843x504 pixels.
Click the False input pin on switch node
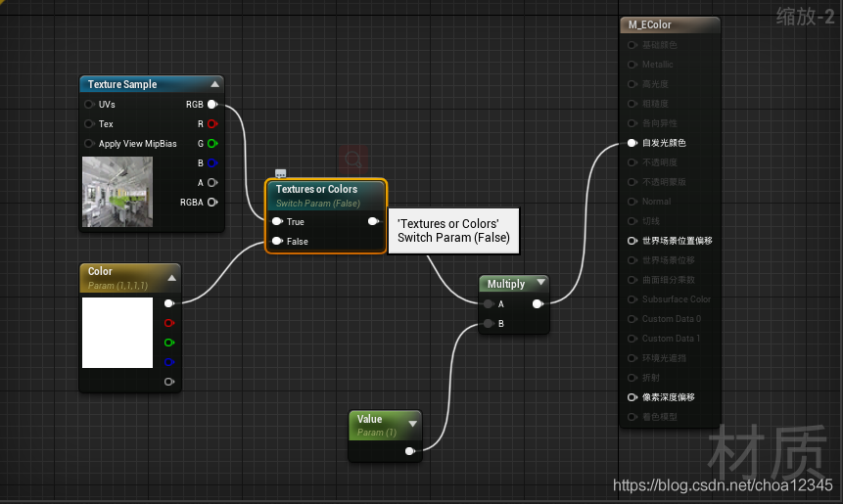coord(277,242)
